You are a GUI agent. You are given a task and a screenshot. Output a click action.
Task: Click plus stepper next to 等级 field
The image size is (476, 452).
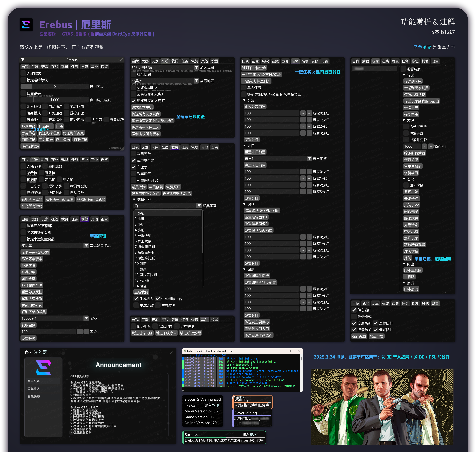(86, 332)
